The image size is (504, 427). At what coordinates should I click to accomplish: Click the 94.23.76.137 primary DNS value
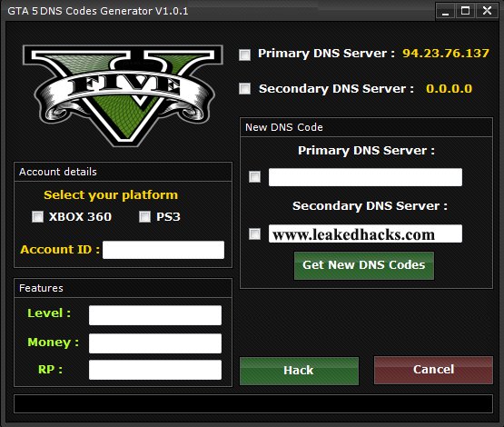coord(446,53)
